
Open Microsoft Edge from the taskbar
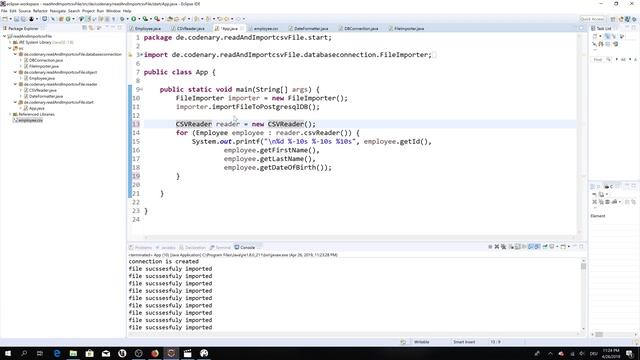point(57,353)
